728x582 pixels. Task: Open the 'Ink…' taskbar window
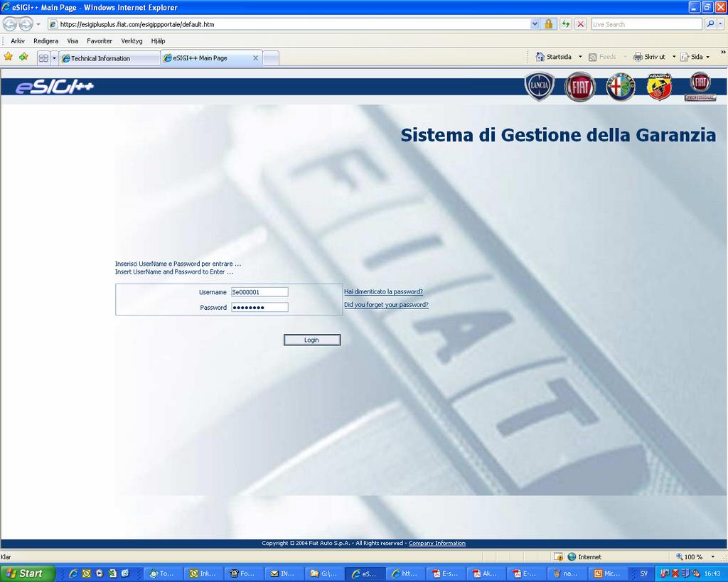point(203,573)
